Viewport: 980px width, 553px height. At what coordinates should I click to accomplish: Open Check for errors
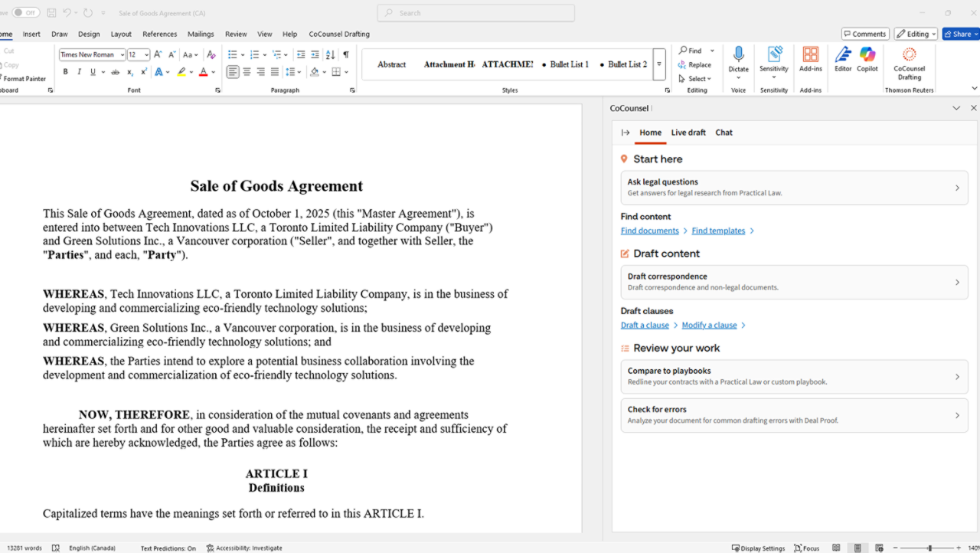point(794,415)
